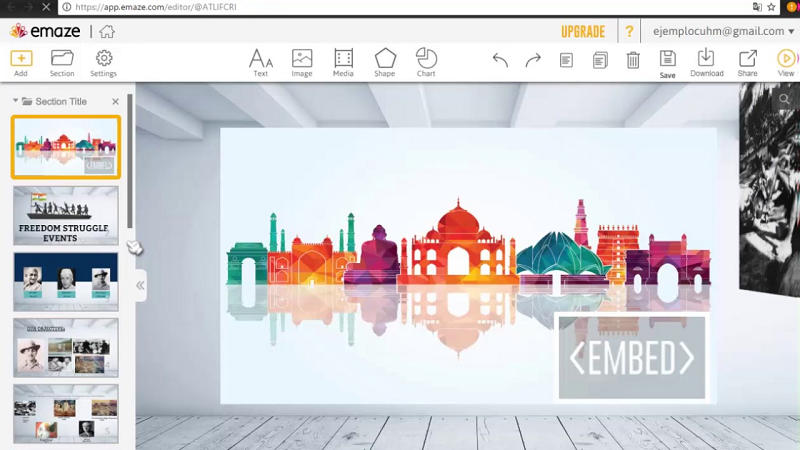Insert an Image from toolbar
This screenshot has width=800, height=450.
302,59
